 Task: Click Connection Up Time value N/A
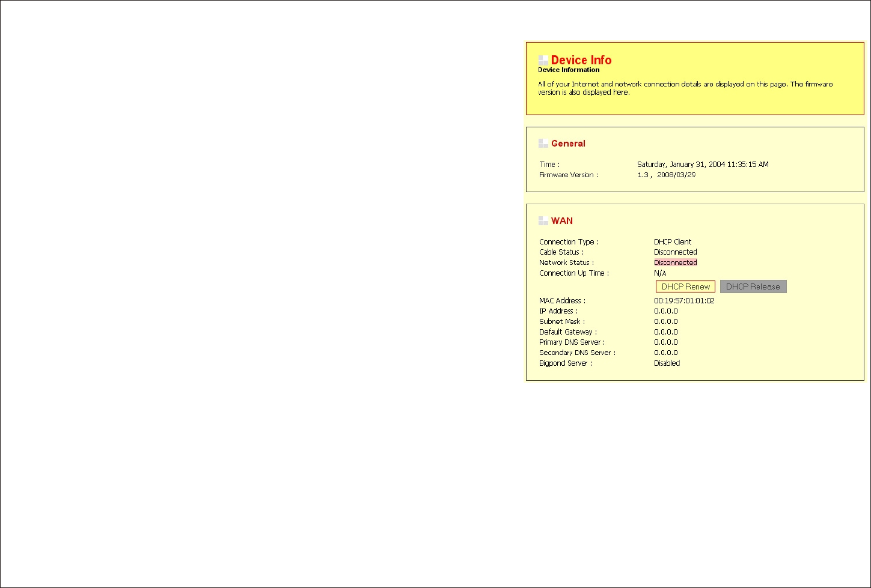pos(660,273)
